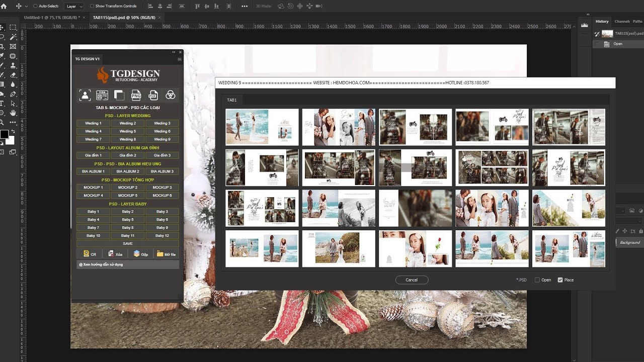644x362 pixels.
Task: Check the Open option in the dialog
Action: (x=537, y=280)
